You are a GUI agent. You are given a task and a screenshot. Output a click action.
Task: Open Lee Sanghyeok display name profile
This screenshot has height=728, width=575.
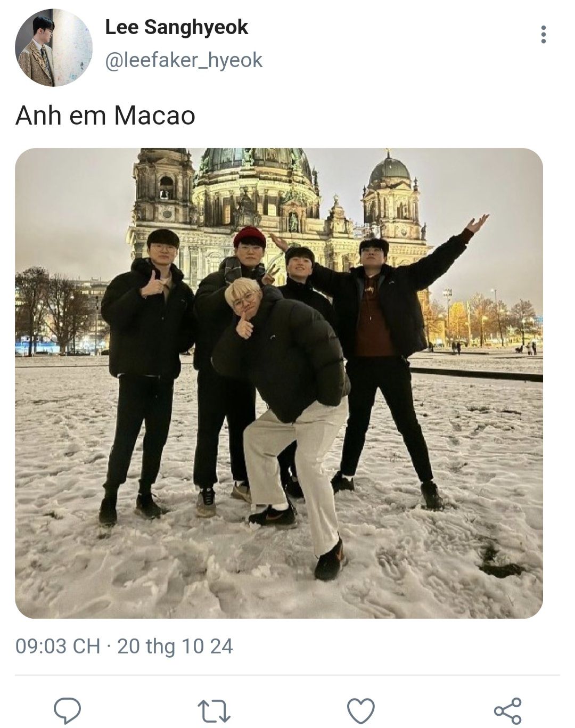[176, 27]
